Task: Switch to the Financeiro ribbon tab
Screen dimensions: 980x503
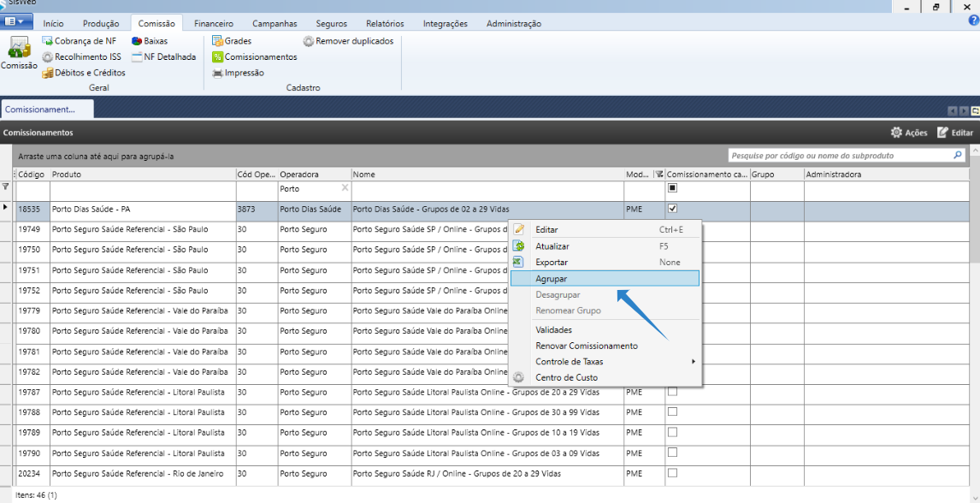Action: (x=214, y=24)
